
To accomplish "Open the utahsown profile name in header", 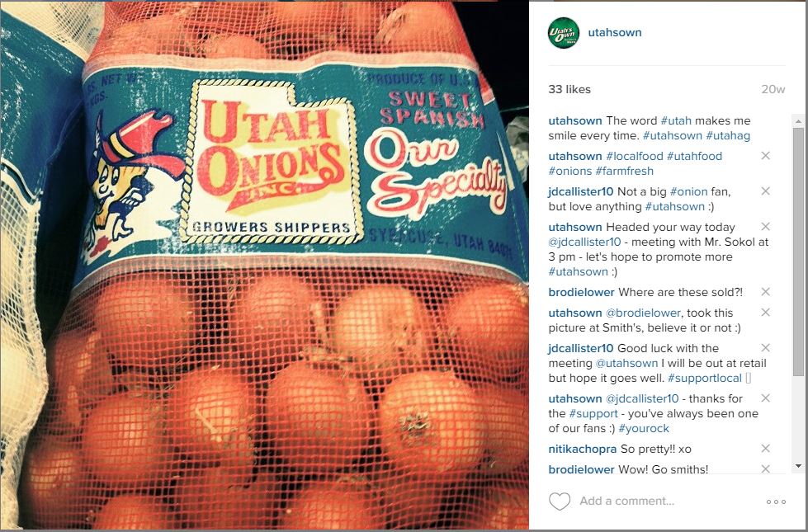I will pyautogui.click(x=615, y=32).
